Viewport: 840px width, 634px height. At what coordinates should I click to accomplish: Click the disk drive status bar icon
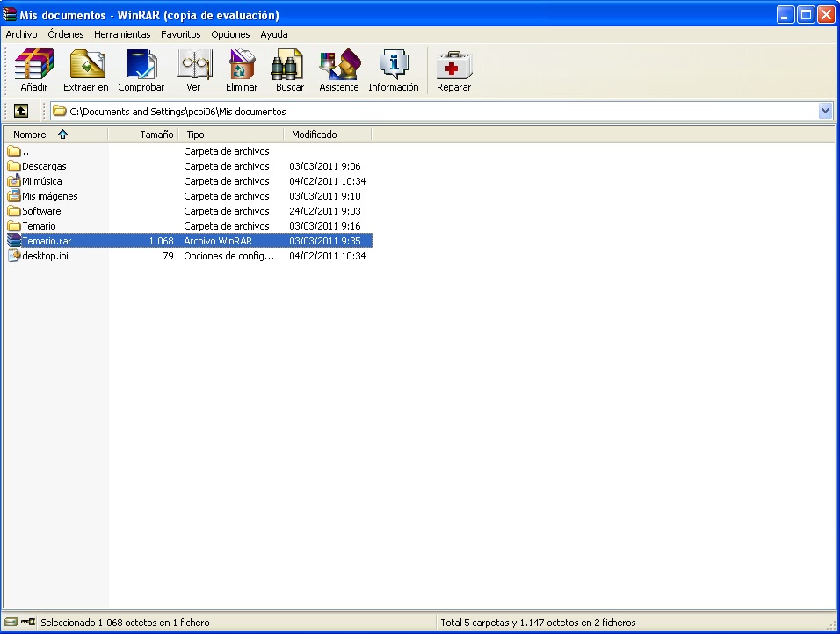tap(11, 622)
